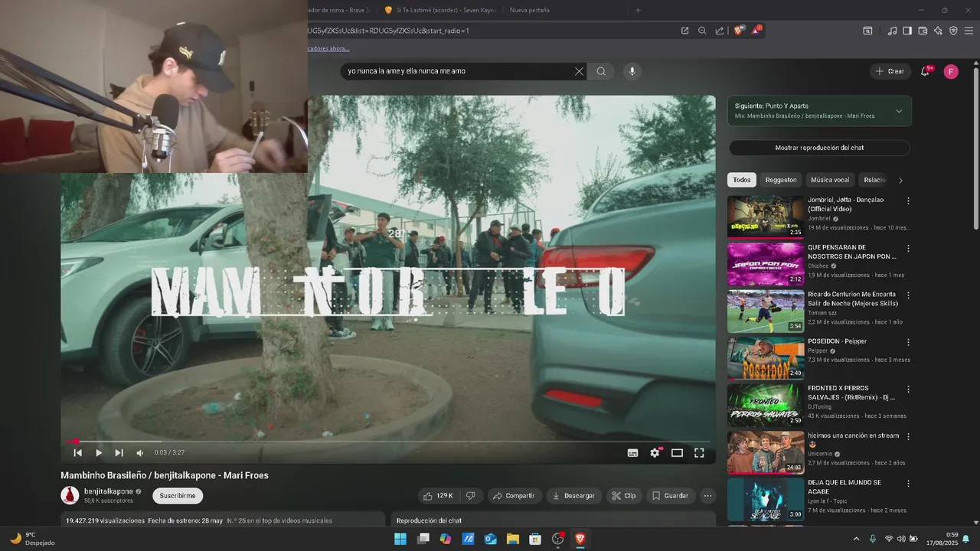Skip to the next video in player
Viewport: 980px width, 551px height.
(x=119, y=453)
